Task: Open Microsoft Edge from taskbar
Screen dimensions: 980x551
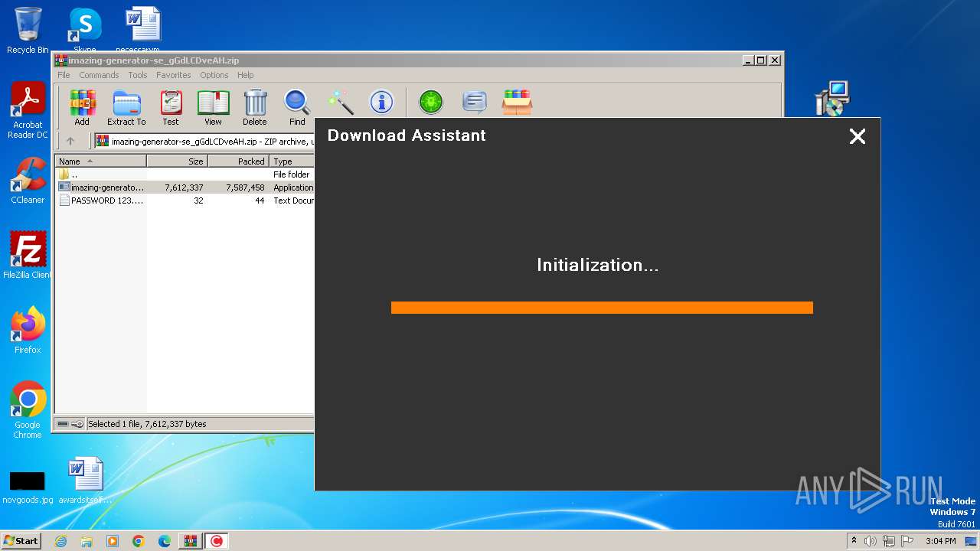Action: pos(165,541)
